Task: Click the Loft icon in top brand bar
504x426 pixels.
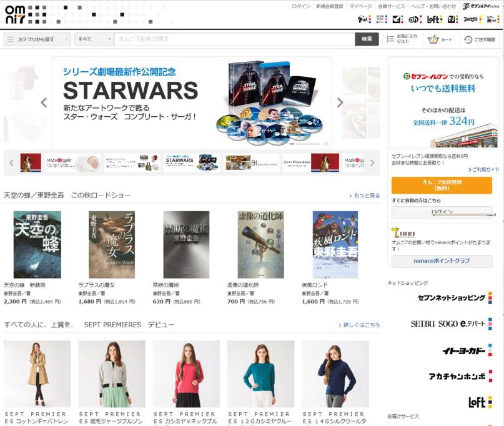Action: pos(435,19)
